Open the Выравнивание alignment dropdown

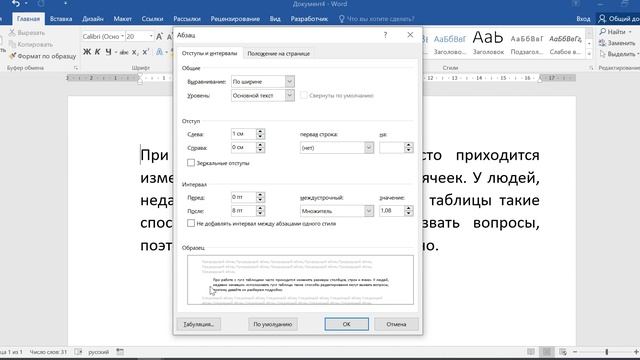(289, 82)
